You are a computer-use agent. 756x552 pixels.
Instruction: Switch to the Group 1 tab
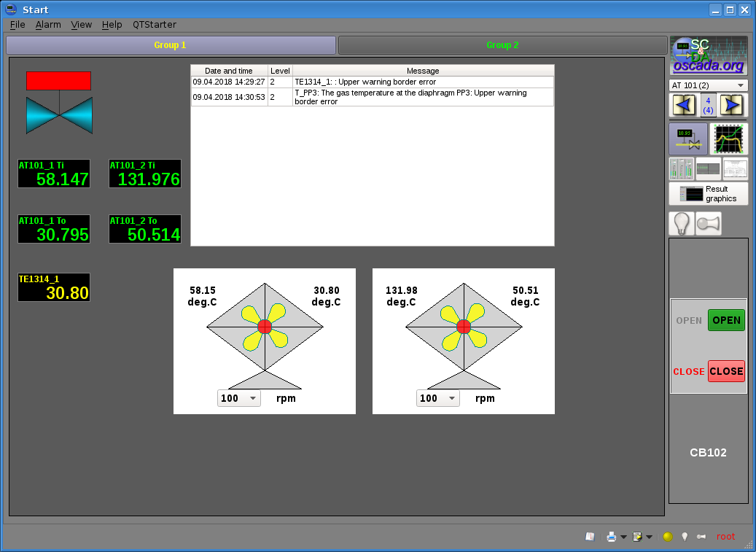[171, 45]
